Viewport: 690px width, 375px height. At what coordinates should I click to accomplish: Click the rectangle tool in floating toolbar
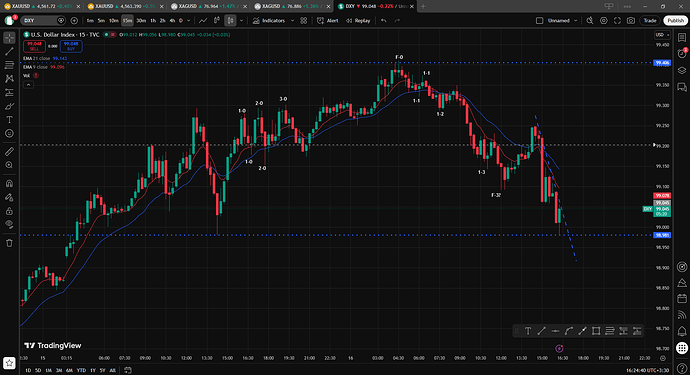[x=596, y=331]
